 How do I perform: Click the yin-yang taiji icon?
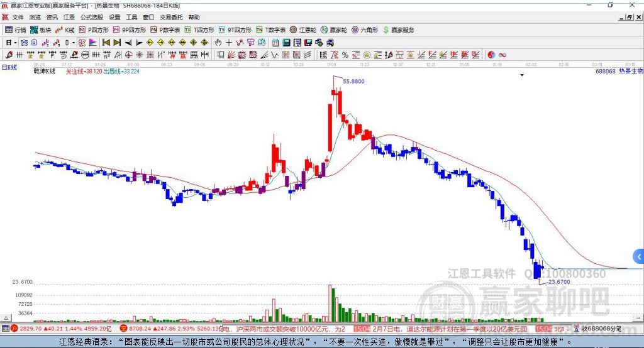click(x=491, y=55)
